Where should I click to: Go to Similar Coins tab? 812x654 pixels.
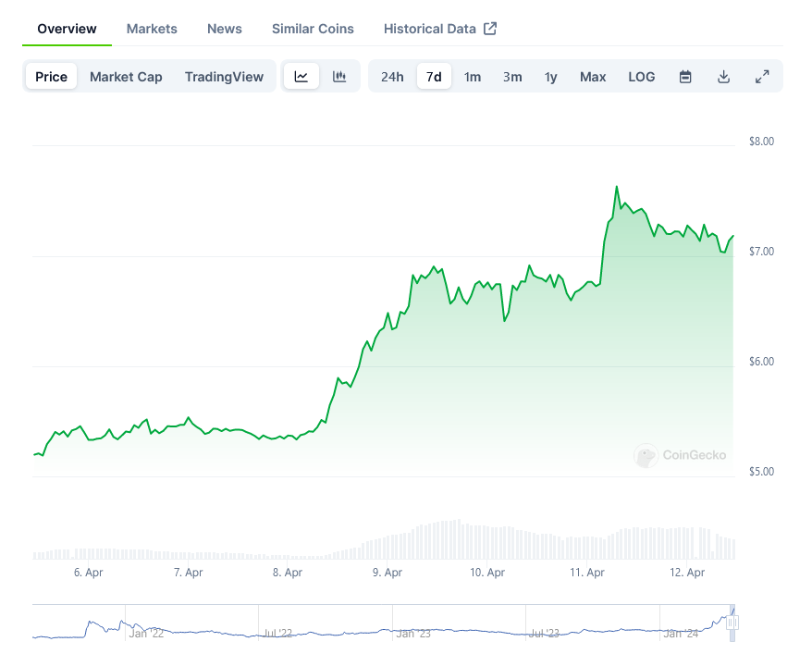point(313,29)
